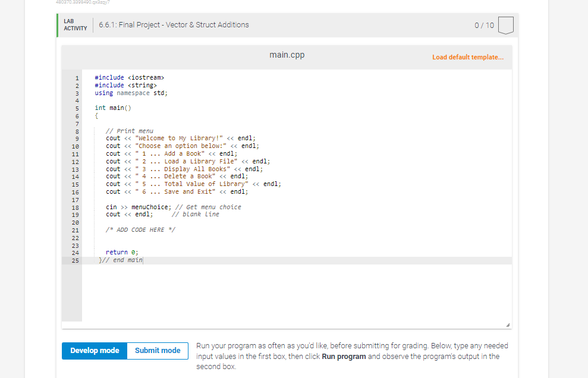Viewport: 588px width, 378px height.
Task: Click the // end main closing line
Action: click(x=121, y=260)
